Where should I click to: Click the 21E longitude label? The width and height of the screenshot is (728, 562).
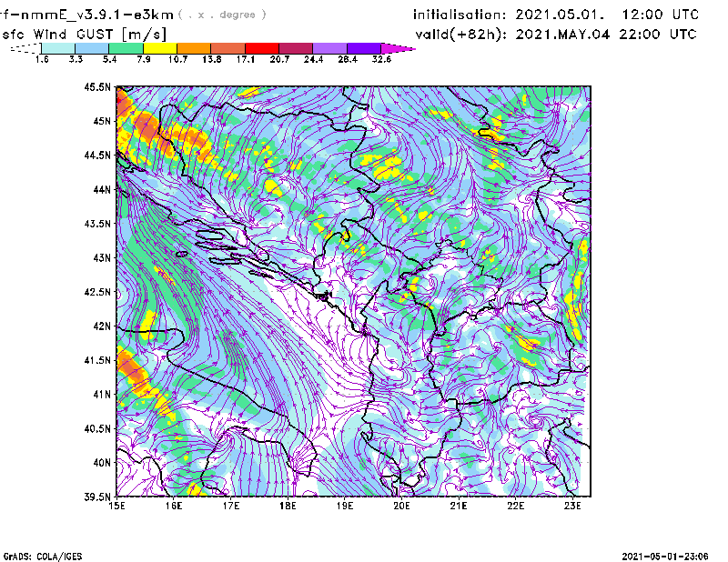tap(459, 506)
